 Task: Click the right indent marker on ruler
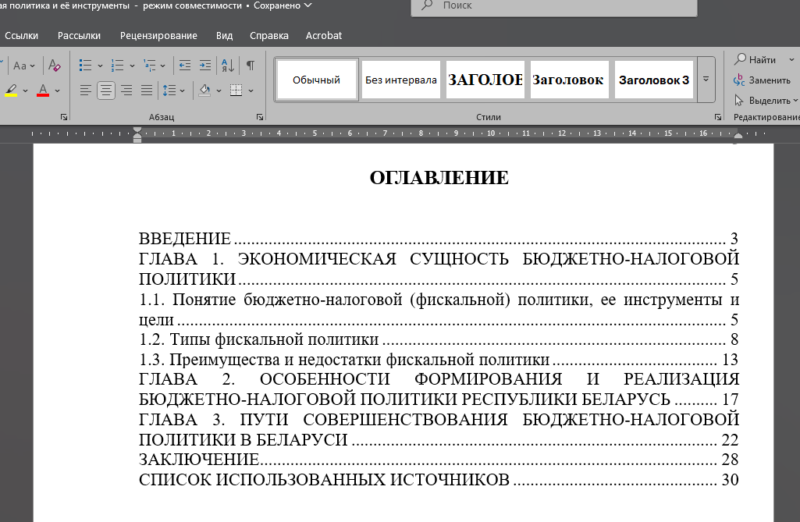[x=738, y=135]
